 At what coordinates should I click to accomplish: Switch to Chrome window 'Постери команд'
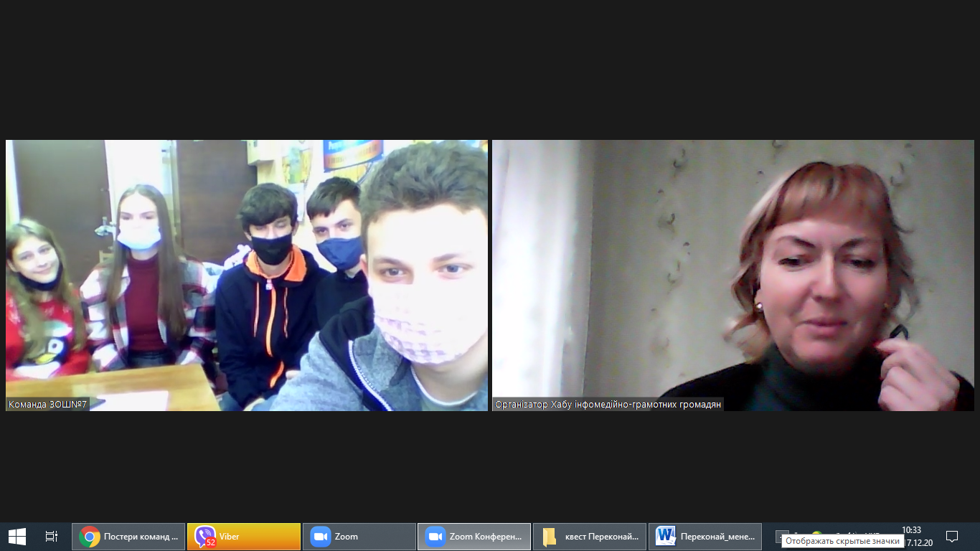pos(128,536)
